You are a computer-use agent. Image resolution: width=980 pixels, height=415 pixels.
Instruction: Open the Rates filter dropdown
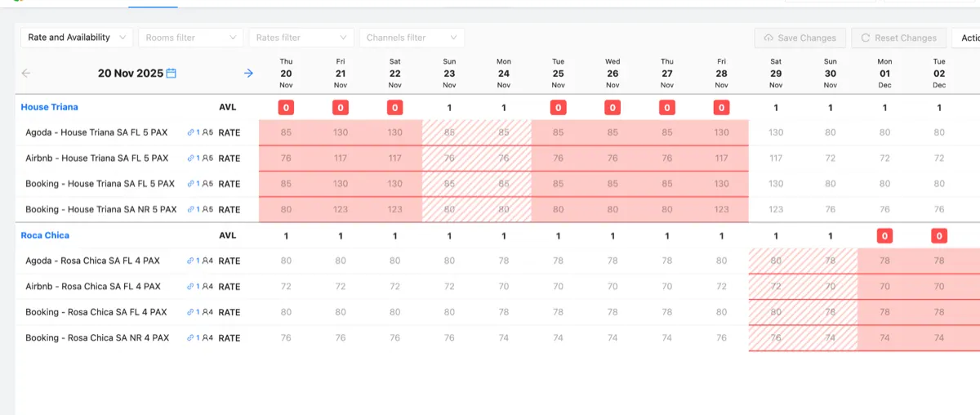tap(301, 38)
